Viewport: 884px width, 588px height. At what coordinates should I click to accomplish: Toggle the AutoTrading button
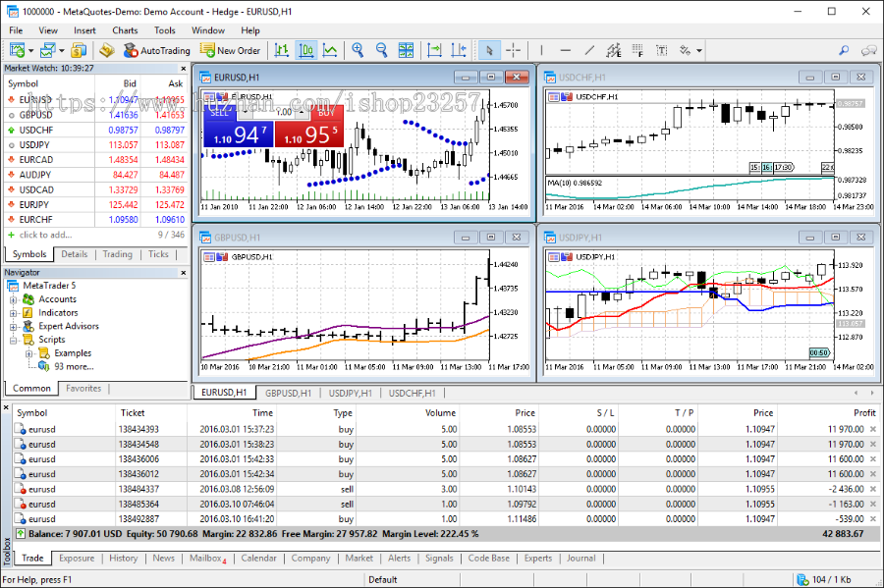(x=157, y=51)
